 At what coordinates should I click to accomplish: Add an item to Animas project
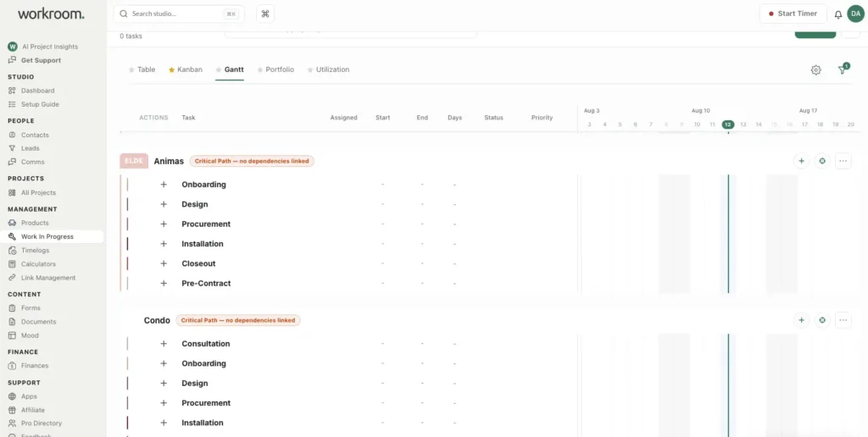tap(801, 161)
